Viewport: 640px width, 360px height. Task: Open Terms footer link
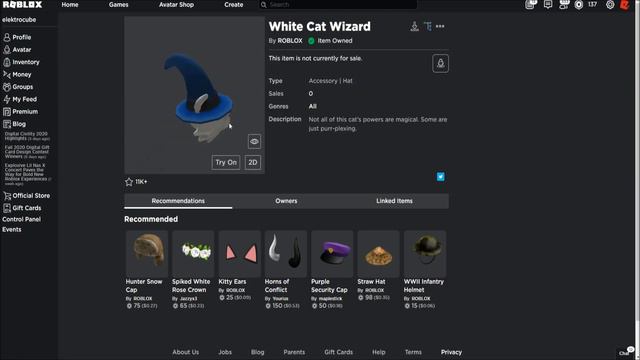point(413,352)
